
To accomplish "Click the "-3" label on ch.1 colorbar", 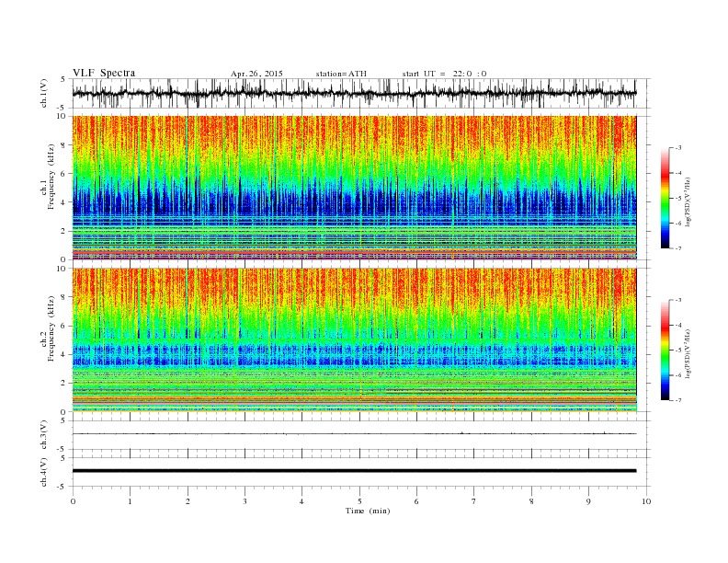I will click(677, 148).
